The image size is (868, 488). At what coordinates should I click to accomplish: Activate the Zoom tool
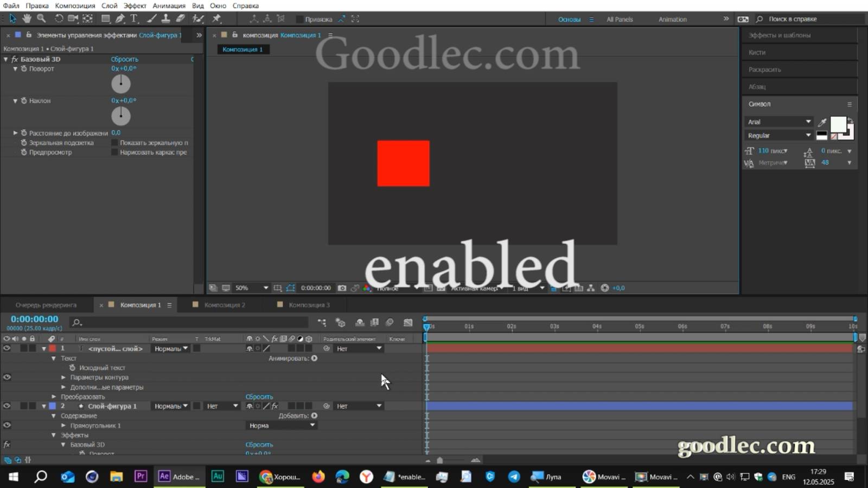coord(41,18)
